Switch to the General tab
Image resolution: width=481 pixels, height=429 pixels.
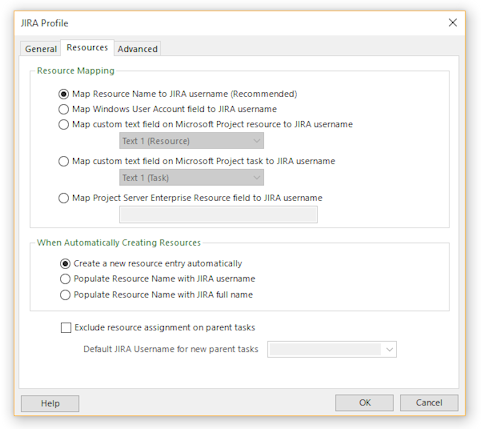click(x=41, y=49)
